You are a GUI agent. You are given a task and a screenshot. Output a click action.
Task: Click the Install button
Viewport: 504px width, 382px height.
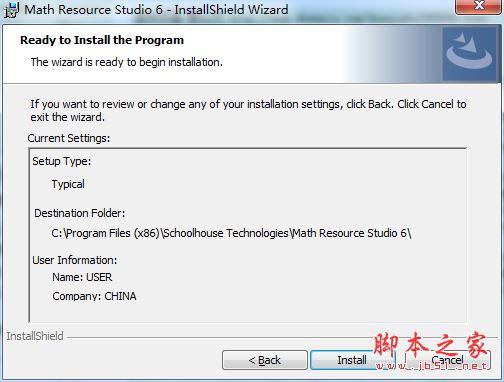(352, 360)
